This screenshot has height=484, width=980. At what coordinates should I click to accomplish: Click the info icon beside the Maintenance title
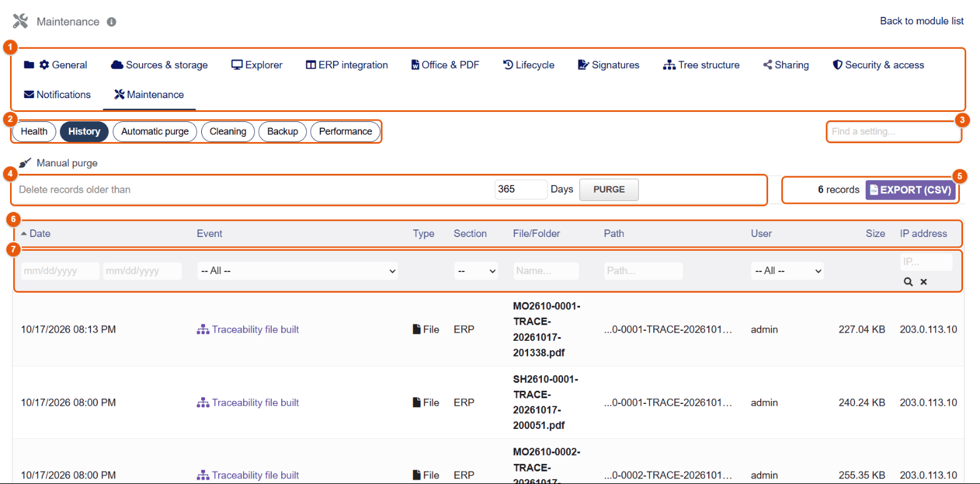point(111,22)
